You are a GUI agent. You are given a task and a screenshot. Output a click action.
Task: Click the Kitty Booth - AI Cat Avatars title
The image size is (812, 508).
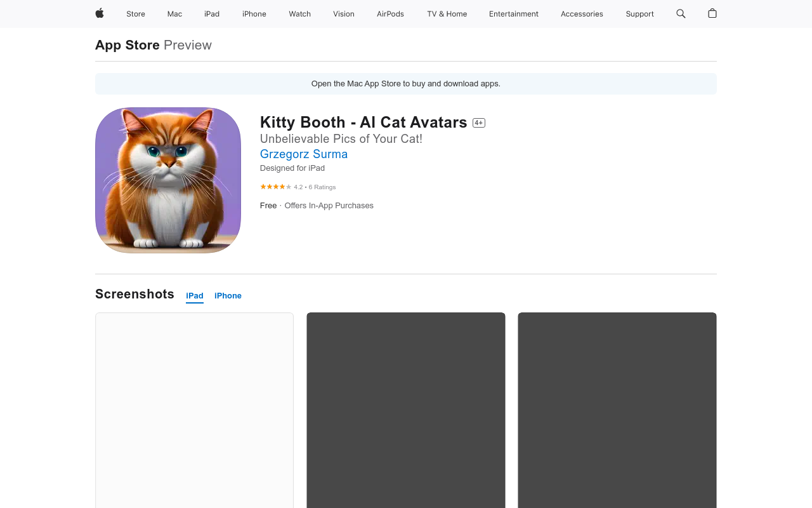(363, 123)
